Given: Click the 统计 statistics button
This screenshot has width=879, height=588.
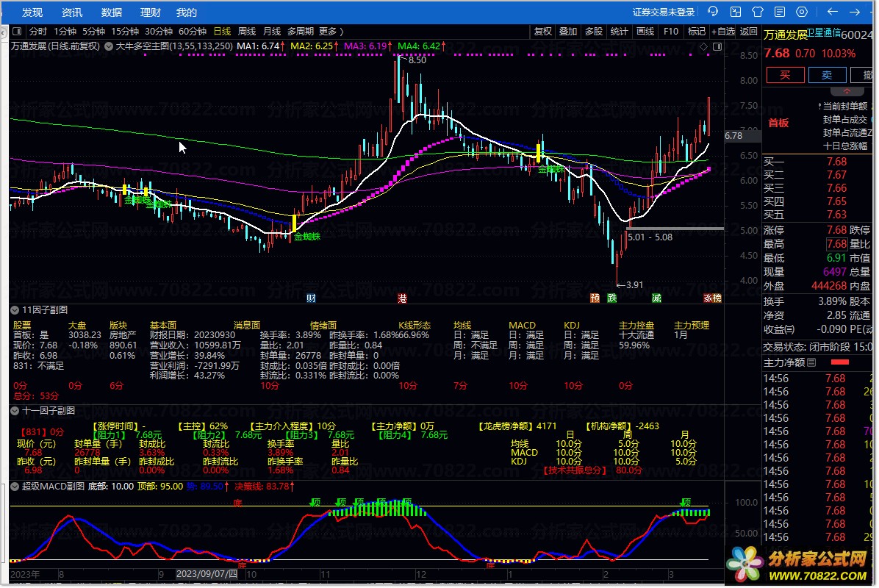Looking at the screenshot, I should pos(619,32).
